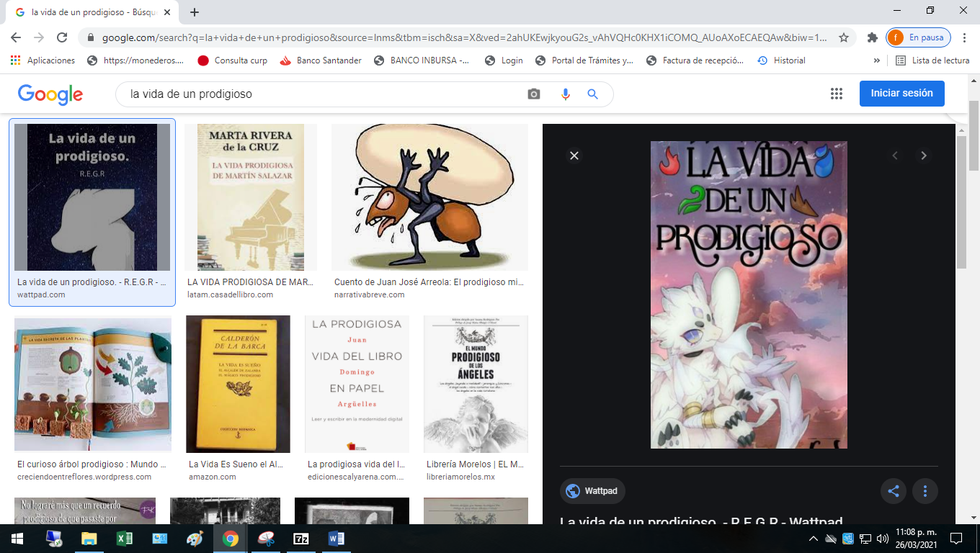Image resolution: width=980 pixels, height=553 pixels.
Task: Open the Chrome extensions puzzle icon
Action: tap(873, 37)
